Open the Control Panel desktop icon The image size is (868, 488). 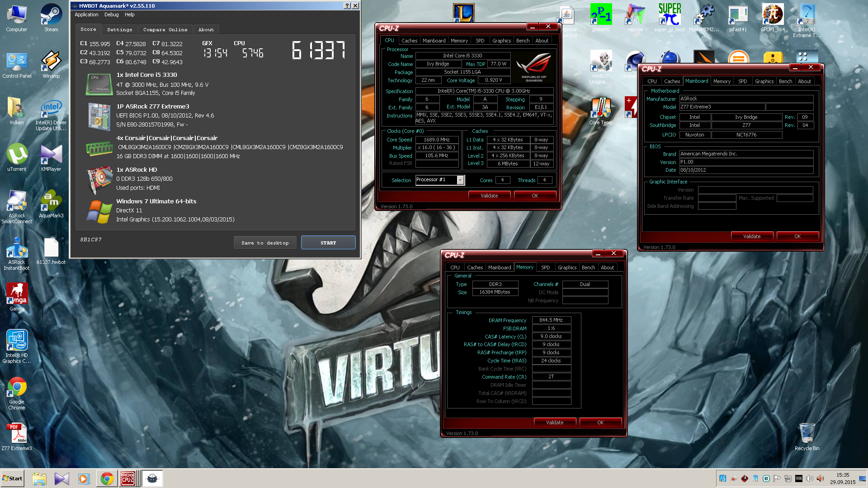tap(17, 65)
